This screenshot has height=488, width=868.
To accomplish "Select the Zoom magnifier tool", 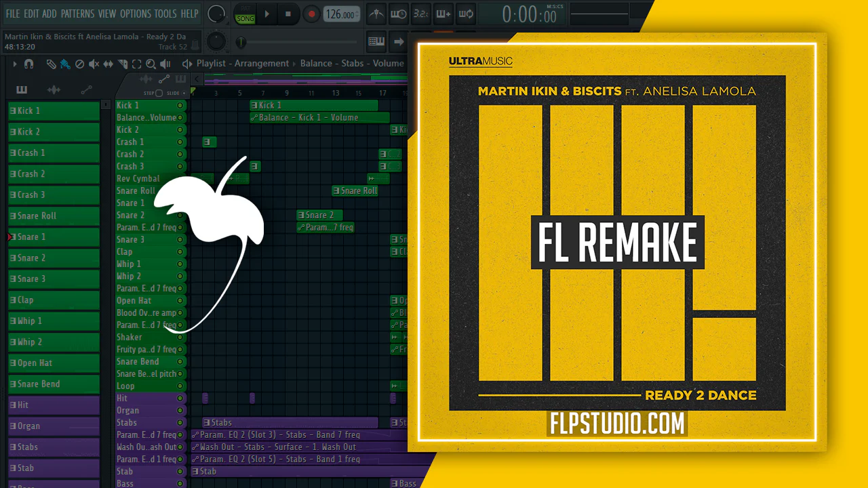I will click(151, 64).
